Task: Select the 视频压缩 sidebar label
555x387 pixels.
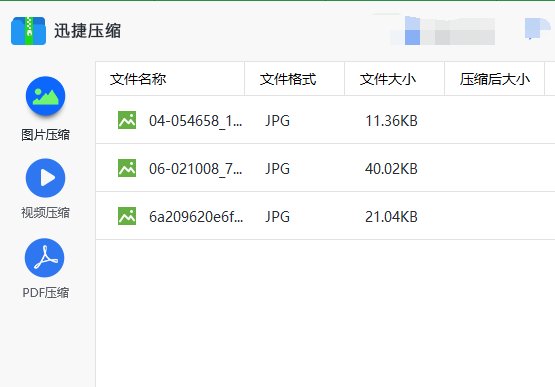Action: pyautogui.click(x=45, y=213)
